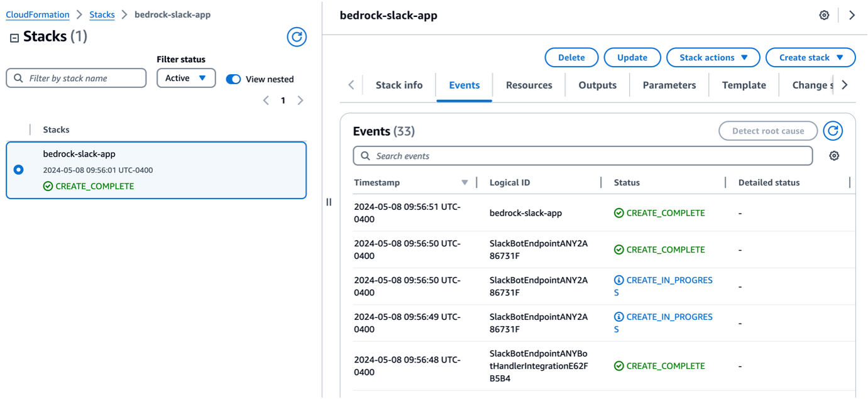The width and height of the screenshot is (868, 399).
Task: Click the info icon beside CREATE_IN_PROGRESS status
Action: [619, 280]
